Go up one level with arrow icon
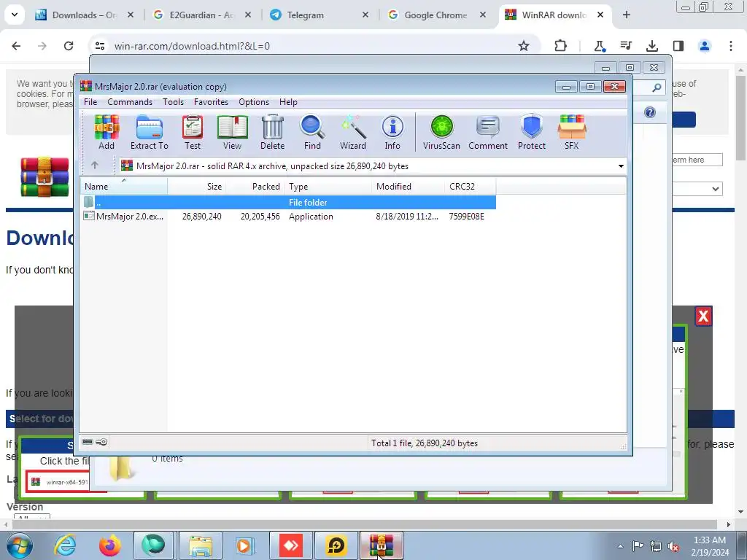Screen dimensions: 747x560 95,166
